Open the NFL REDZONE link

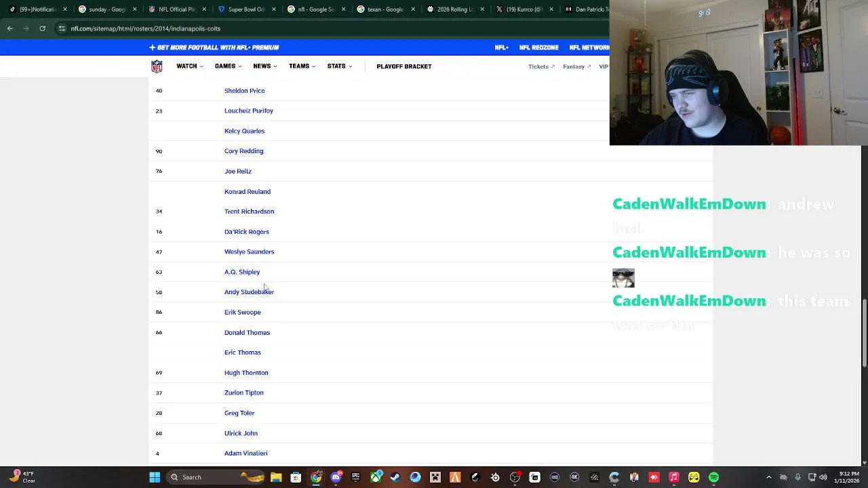[538, 47]
